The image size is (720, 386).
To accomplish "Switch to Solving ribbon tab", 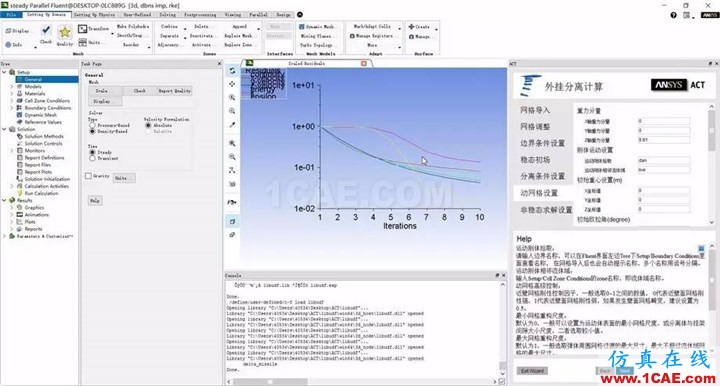I will click(167, 15).
